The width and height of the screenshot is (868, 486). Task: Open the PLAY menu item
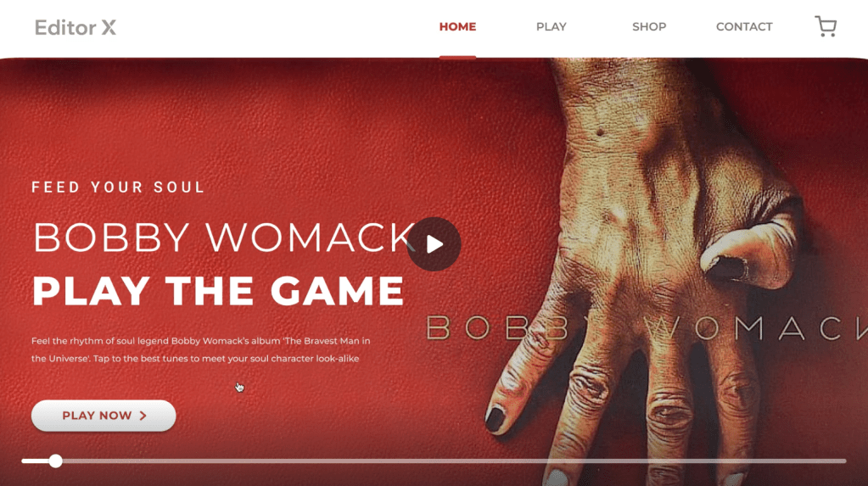[x=551, y=26]
